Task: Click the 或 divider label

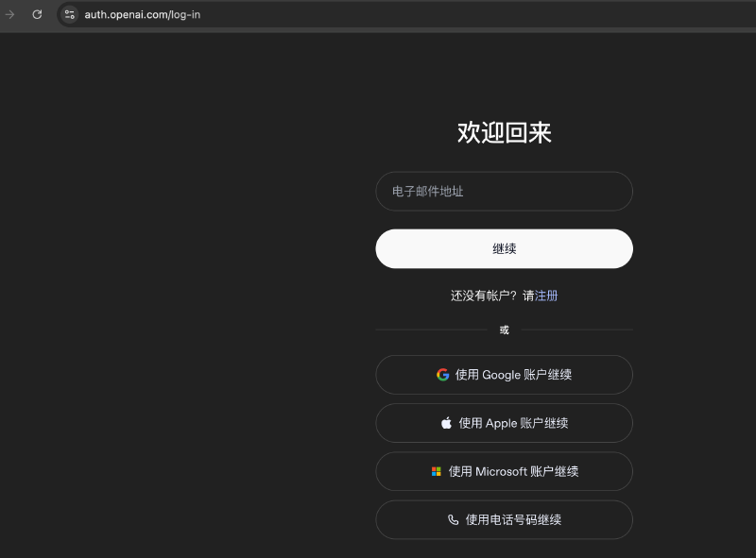Action: coord(504,330)
